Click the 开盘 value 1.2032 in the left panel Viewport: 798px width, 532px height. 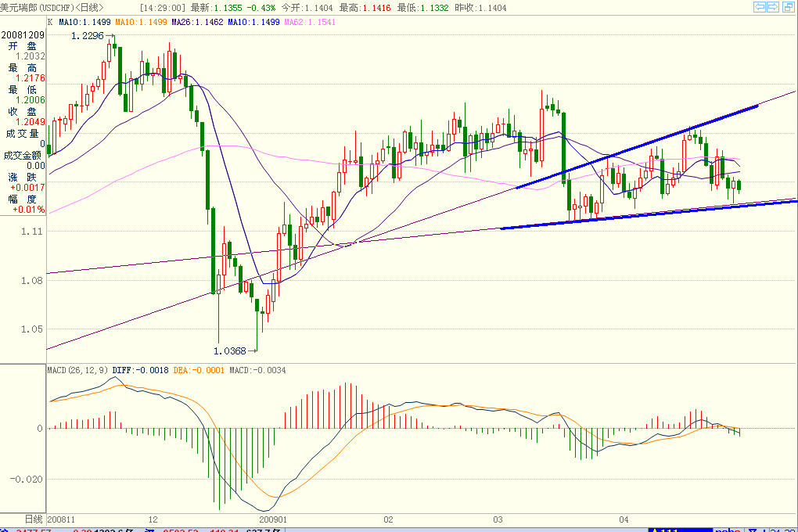(x=30, y=56)
